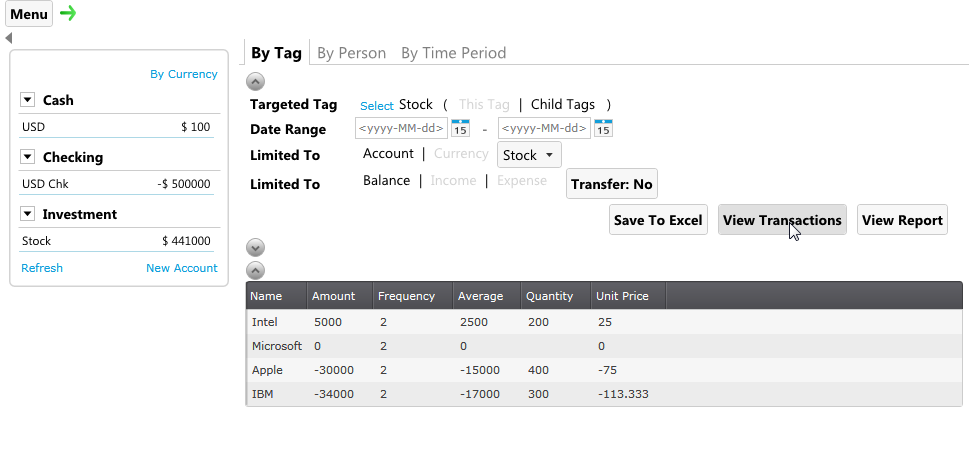Image resolution: width=971 pixels, height=474 pixels.
Task: Collapse the results table with the circular up arrow
Action: pyautogui.click(x=255, y=270)
